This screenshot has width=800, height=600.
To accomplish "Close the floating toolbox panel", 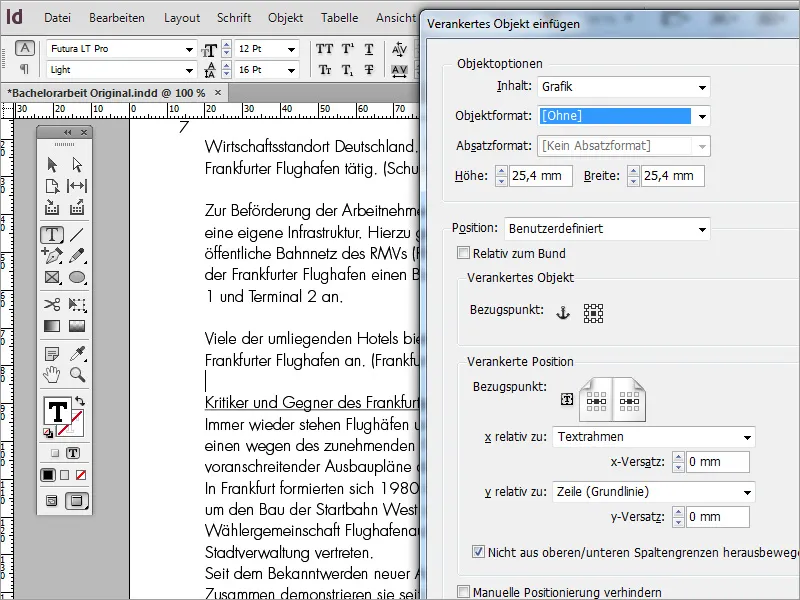I will [84, 133].
